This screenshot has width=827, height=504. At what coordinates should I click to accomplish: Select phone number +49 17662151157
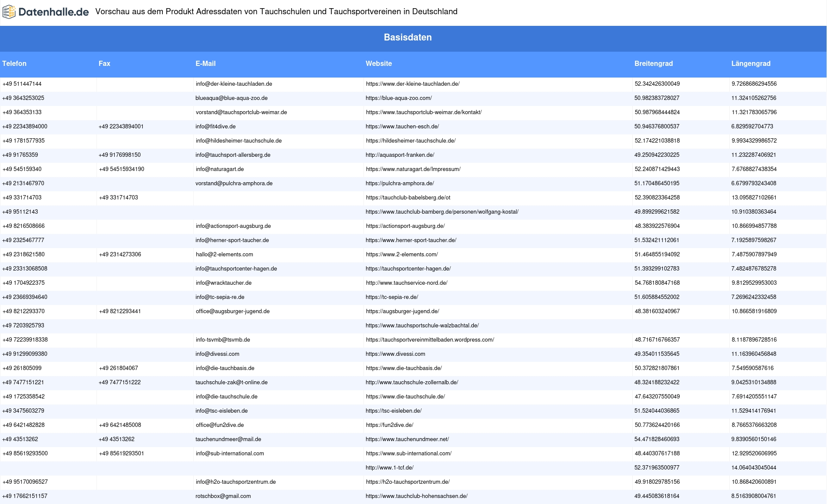pos(25,496)
